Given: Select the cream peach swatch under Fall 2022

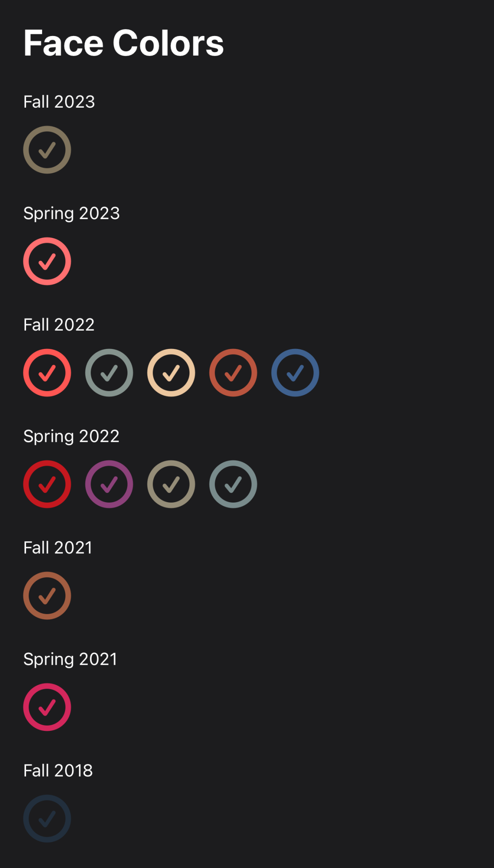Looking at the screenshot, I should coord(171,373).
